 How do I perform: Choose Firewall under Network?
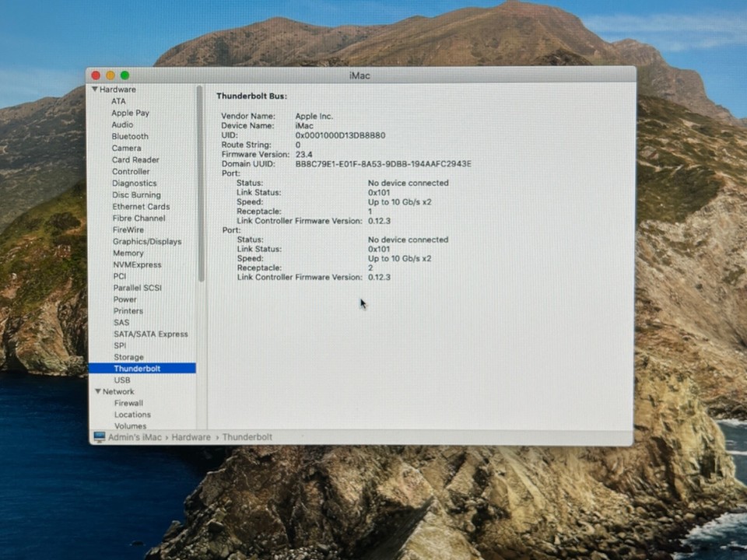pos(128,403)
